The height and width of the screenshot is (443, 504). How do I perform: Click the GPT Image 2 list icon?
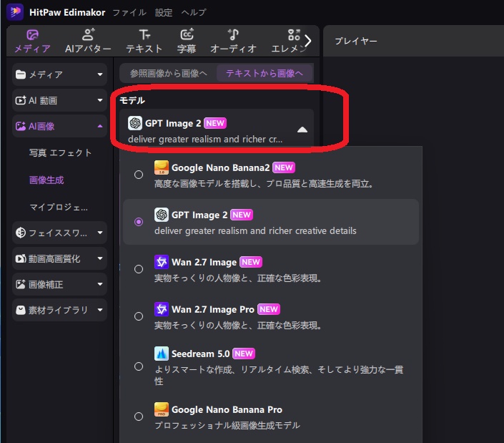click(162, 215)
